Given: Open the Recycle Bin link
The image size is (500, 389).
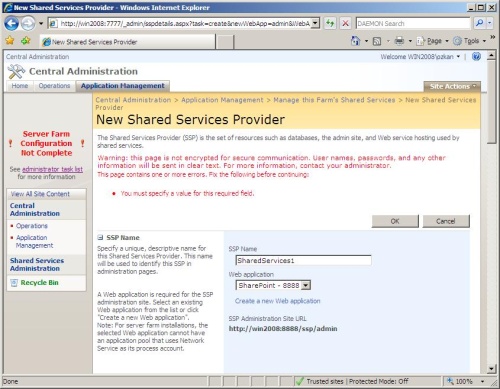Looking at the screenshot, I should point(39,283).
